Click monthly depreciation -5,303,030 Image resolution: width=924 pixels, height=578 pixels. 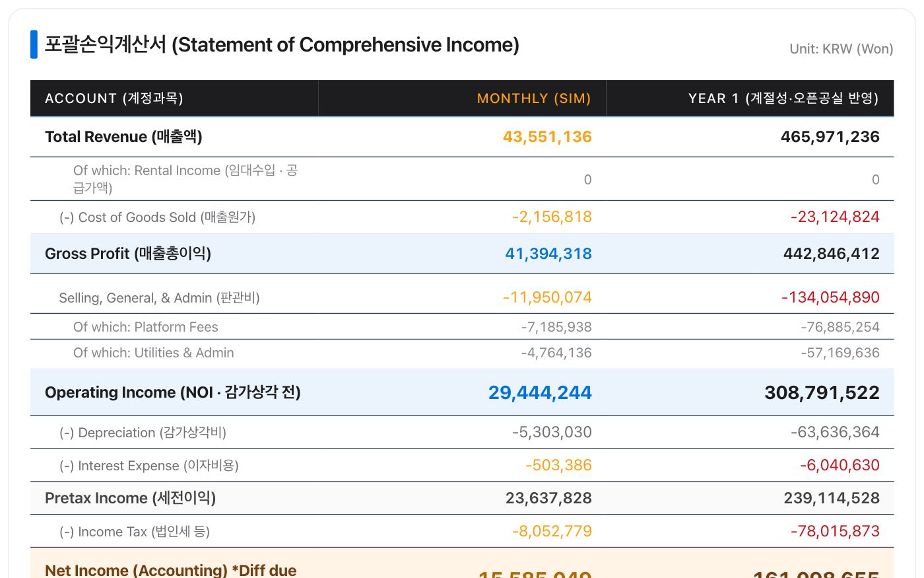552,432
